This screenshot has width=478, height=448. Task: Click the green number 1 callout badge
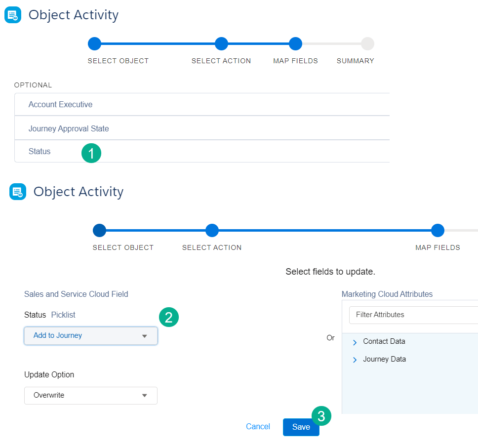click(91, 153)
